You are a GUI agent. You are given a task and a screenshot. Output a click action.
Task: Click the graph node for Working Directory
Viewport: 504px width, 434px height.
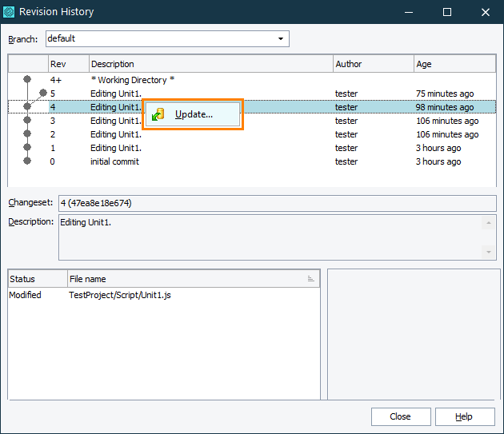pyautogui.click(x=27, y=80)
